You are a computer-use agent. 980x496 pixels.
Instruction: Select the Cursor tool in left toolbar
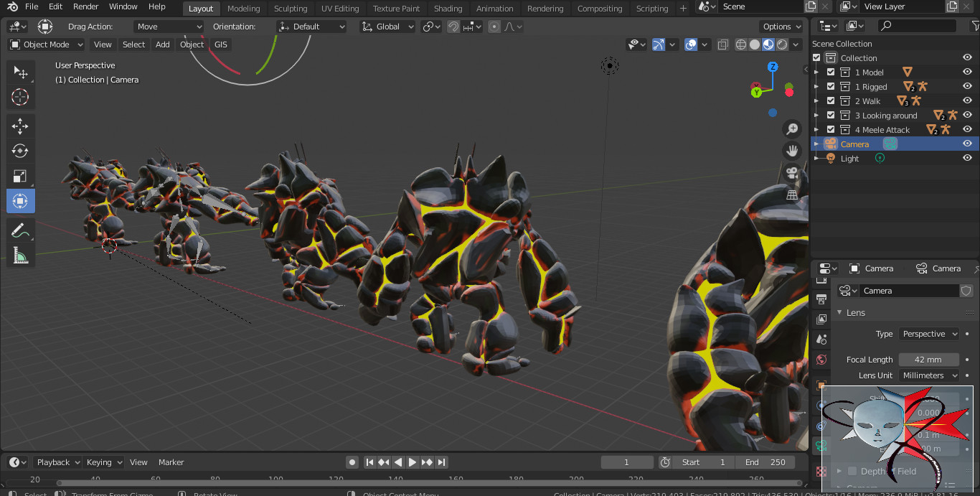pos(20,97)
